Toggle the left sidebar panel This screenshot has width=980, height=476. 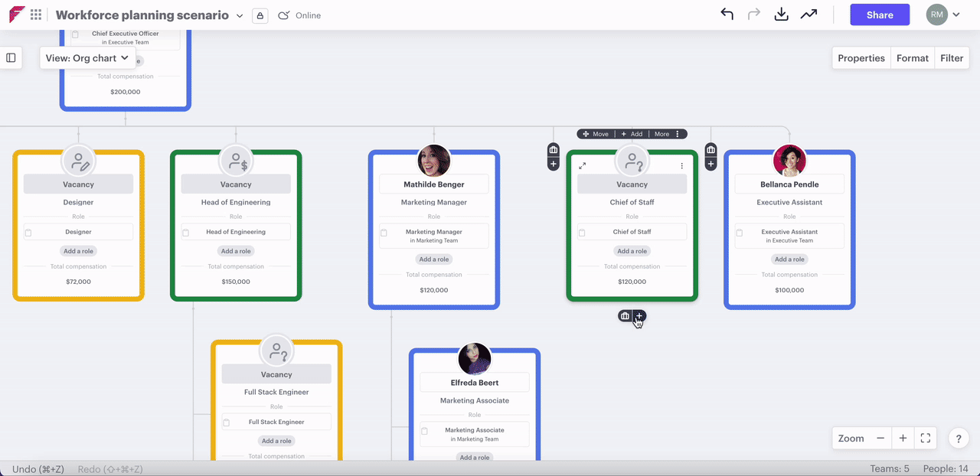[11, 58]
